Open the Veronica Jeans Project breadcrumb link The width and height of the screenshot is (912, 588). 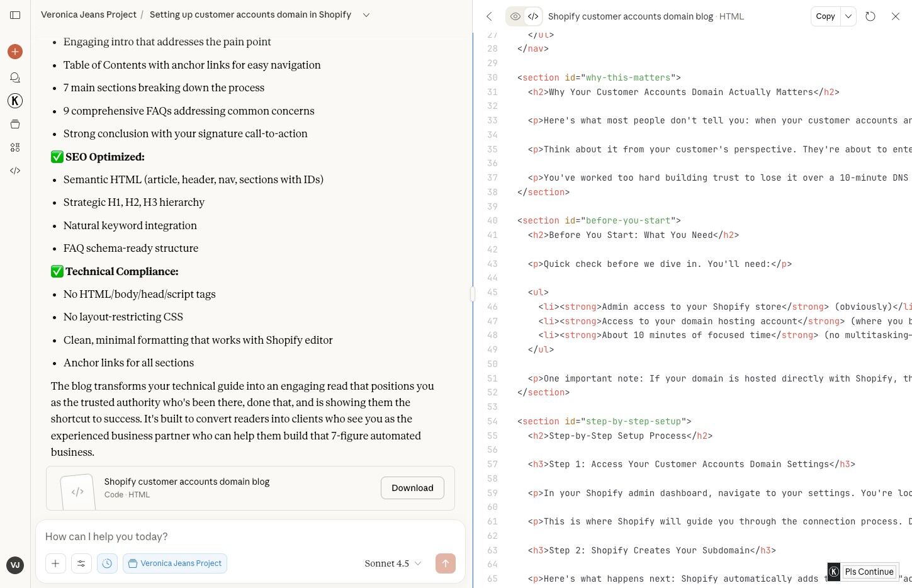click(89, 14)
